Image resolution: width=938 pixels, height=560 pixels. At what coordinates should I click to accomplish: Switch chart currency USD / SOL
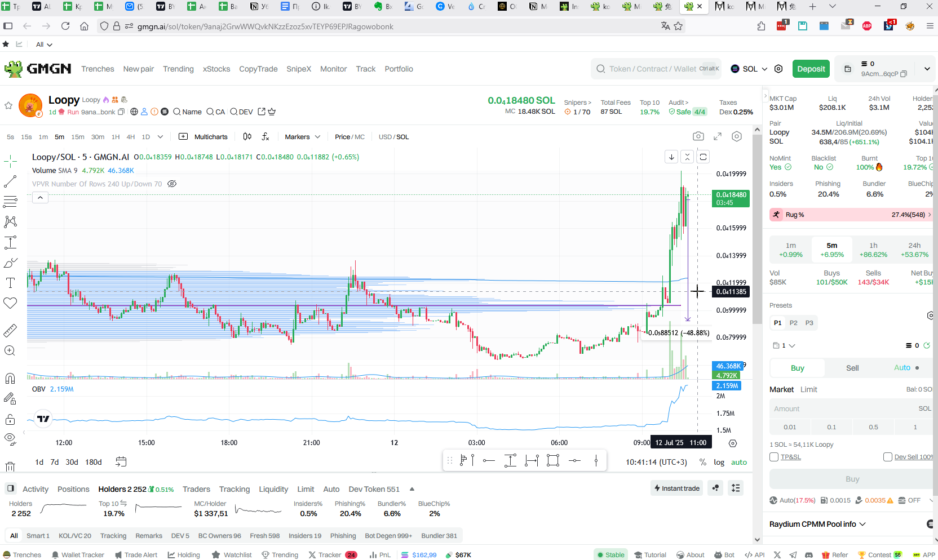pos(393,137)
